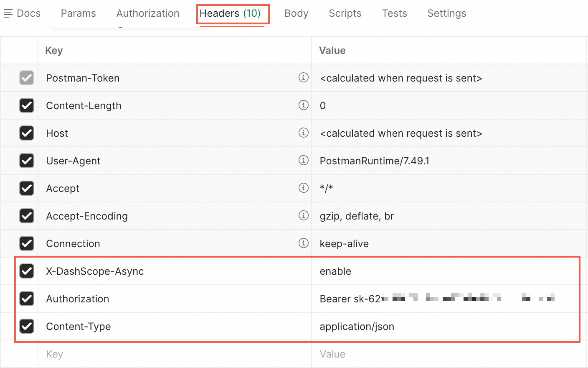The height and width of the screenshot is (368, 588).
Task: Disable the Authorization header checkbox
Action: pos(27,299)
